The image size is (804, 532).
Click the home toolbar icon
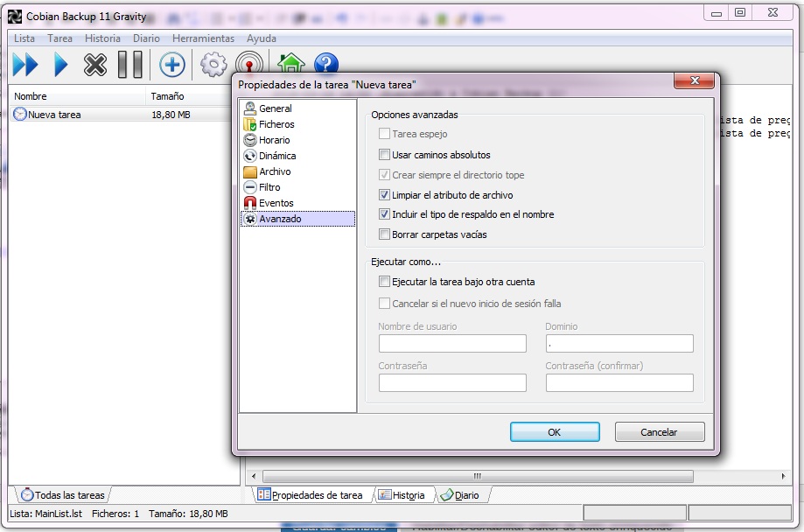[x=291, y=62]
